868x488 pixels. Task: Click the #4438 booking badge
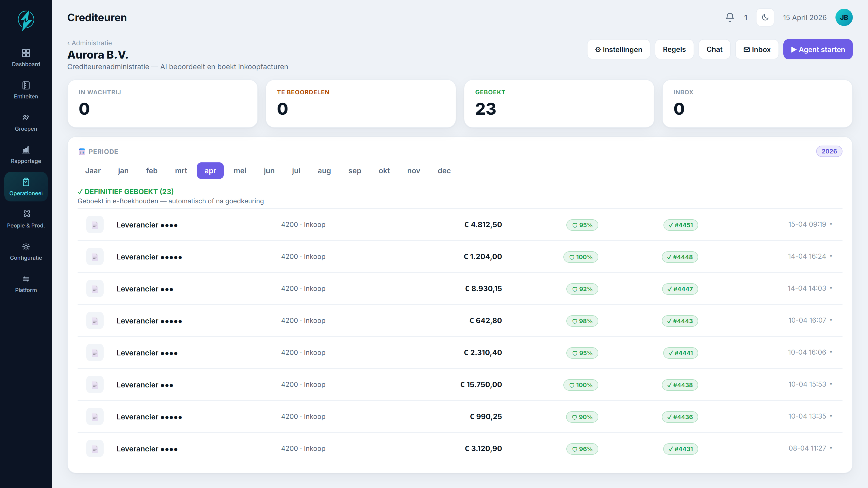point(680,385)
